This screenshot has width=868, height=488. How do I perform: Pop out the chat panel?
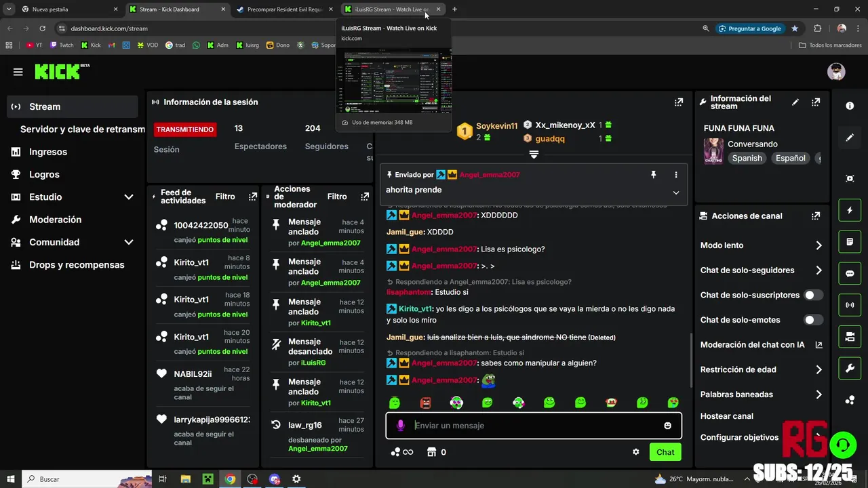click(x=679, y=102)
